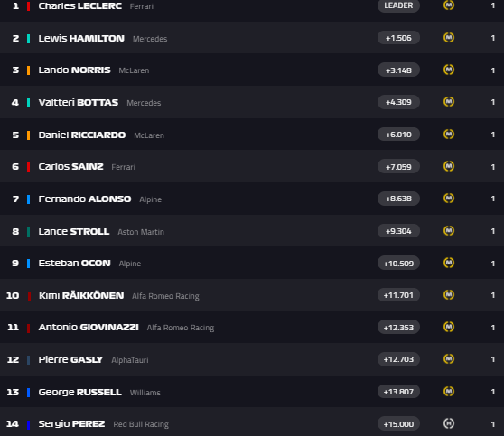Click the hard tyre icon for Perez
The width and height of the screenshot is (504, 436).
pos(449,423)
